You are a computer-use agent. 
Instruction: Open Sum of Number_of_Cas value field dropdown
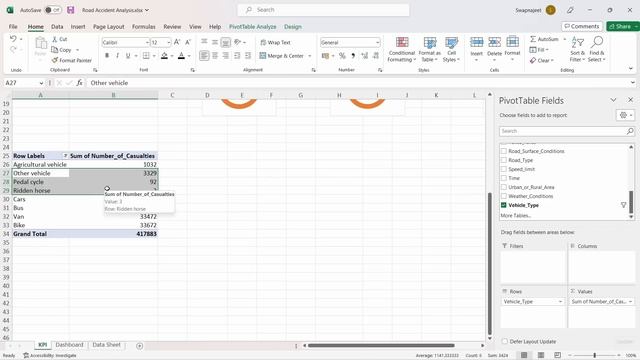630,301
